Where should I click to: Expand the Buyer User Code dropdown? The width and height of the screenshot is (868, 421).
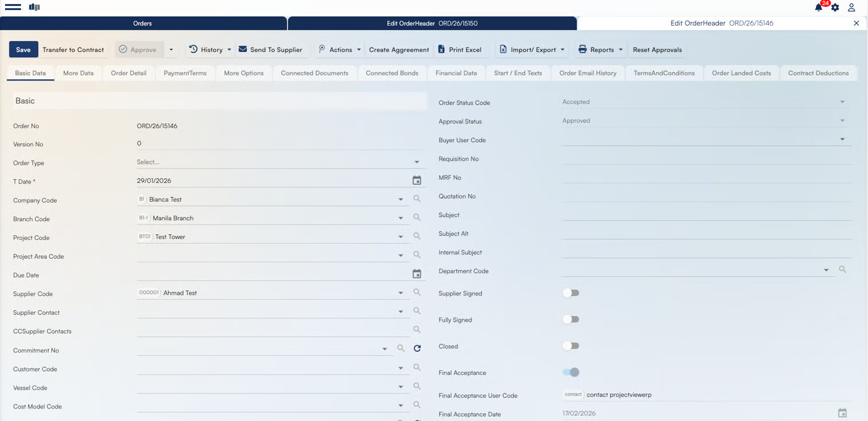coord(842,139)
